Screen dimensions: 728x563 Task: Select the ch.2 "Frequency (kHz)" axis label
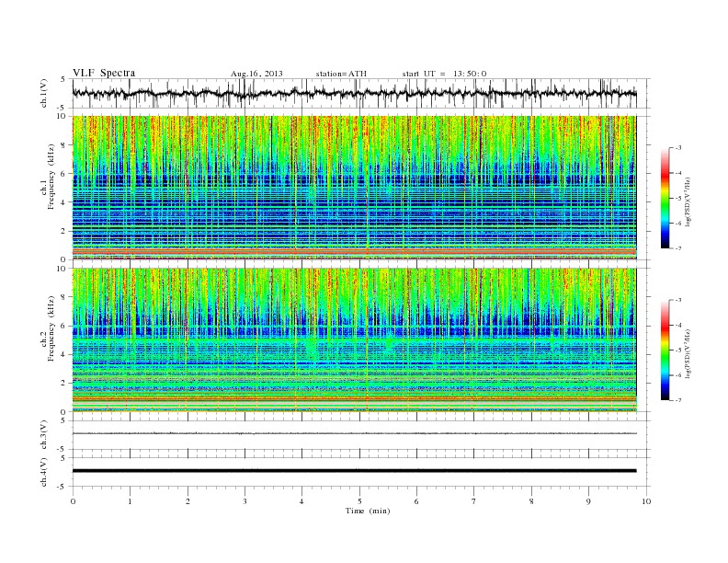[x=51, y=327]
